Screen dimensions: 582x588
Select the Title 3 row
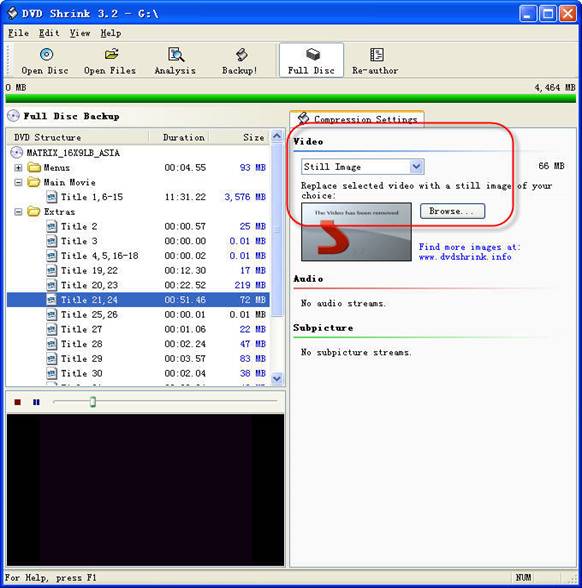click(138, 241)
